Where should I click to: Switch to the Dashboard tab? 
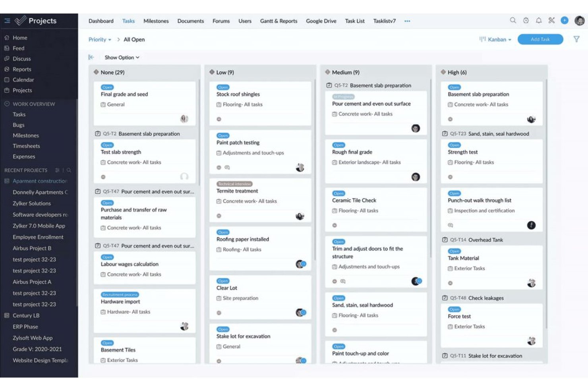tap(101, 21)
